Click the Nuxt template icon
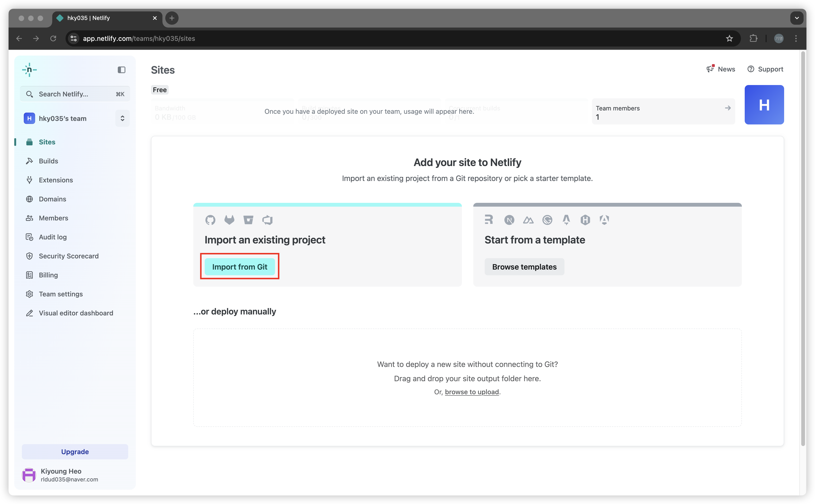The image size is (815, 504). [528, 220]
